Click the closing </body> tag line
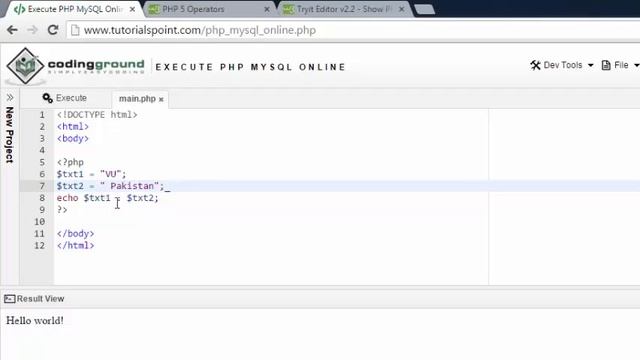This screenshot has width=640, height=360. pyautogui.click(x=76, y=233)
